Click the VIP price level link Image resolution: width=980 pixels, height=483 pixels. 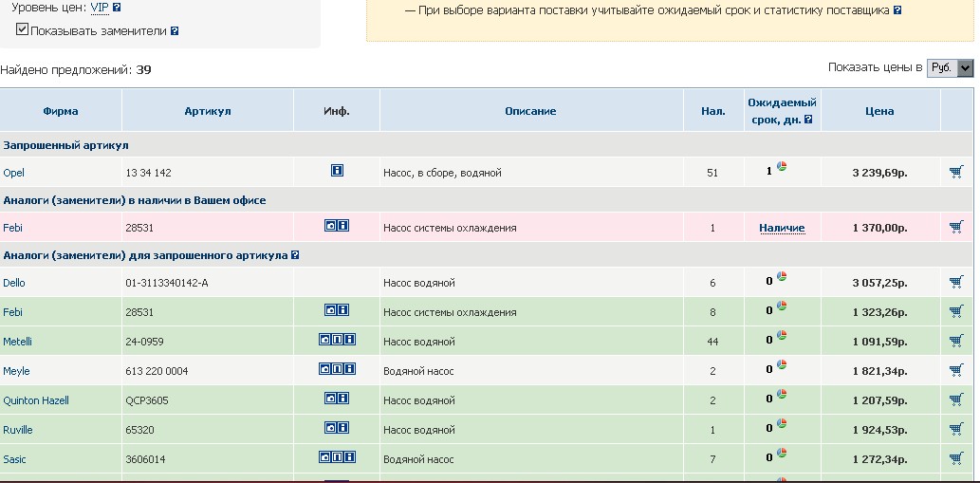(100, 9)
